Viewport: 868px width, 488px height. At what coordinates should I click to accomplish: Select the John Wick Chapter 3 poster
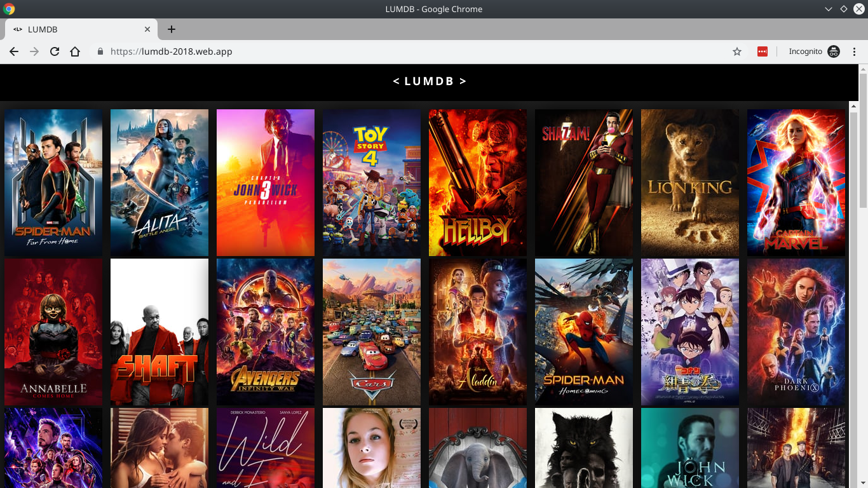click(266, 183)
